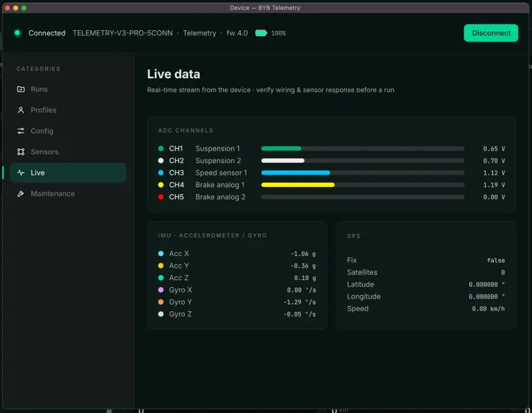Image resolution: width=532 pixels, height=413 pixels.
Task: Click the Acc Y orange dot
Action: pyautogui.click(x=161, y=266)
